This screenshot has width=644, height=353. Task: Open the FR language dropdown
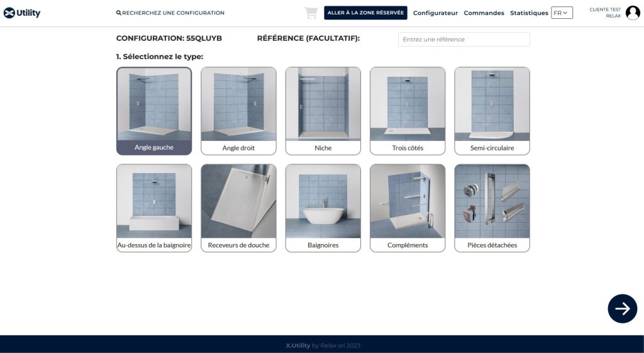[x=562, y=13]
